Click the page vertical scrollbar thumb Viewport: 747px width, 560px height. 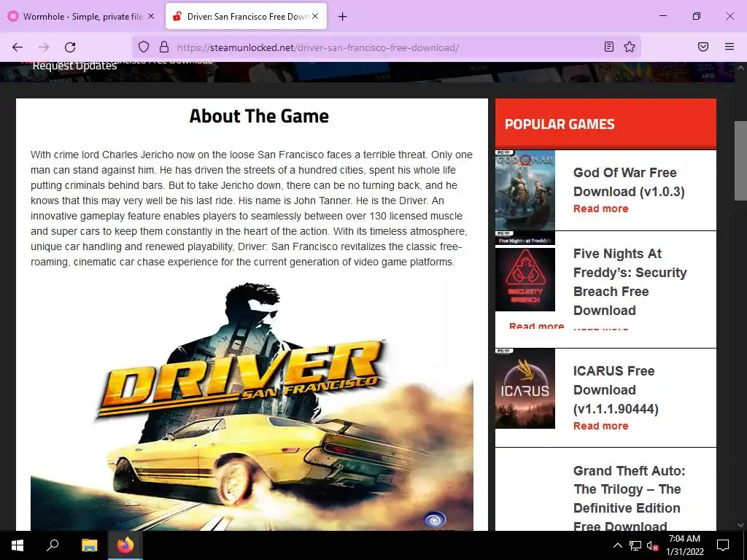tap(740, 161)
